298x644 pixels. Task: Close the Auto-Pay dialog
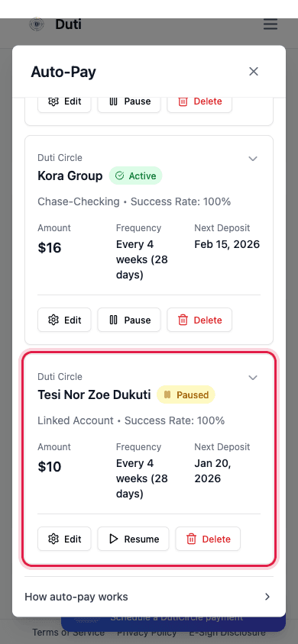254,72
